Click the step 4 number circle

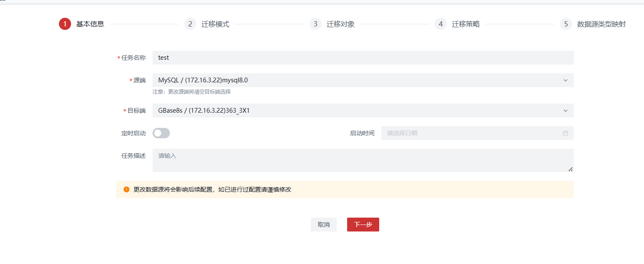tap(441, 24)
